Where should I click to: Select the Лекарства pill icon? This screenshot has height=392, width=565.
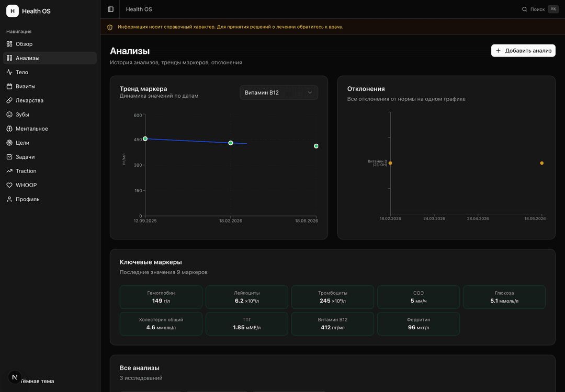coord(9,100)
